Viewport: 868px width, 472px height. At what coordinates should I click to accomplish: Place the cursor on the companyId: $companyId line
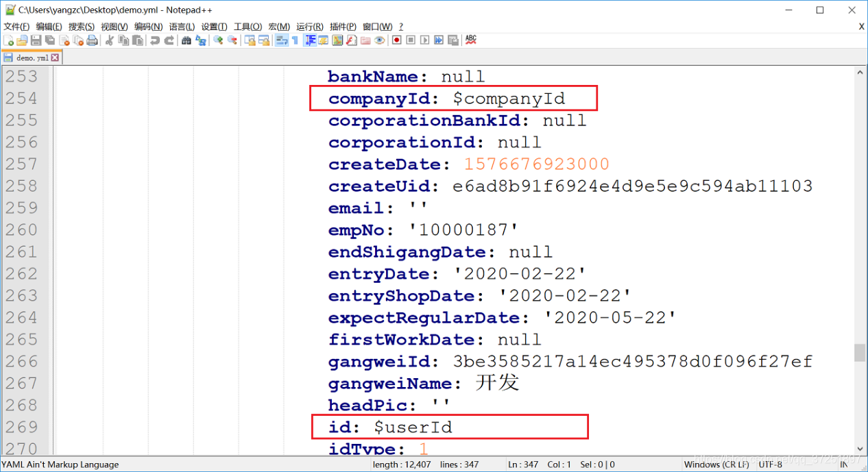(447, 99)
